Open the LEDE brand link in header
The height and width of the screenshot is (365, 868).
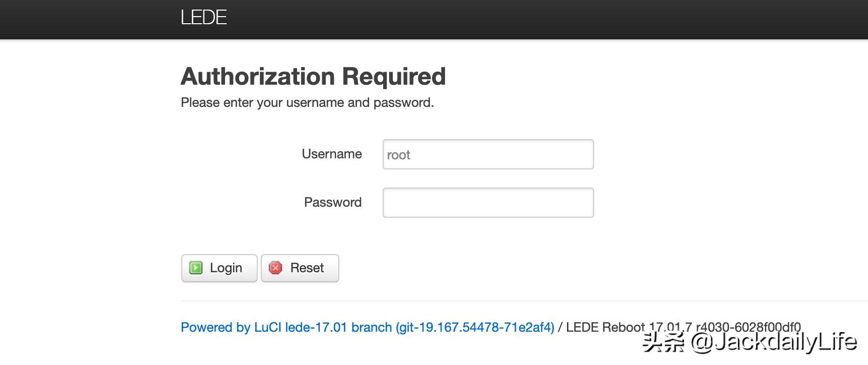point(203,18)
